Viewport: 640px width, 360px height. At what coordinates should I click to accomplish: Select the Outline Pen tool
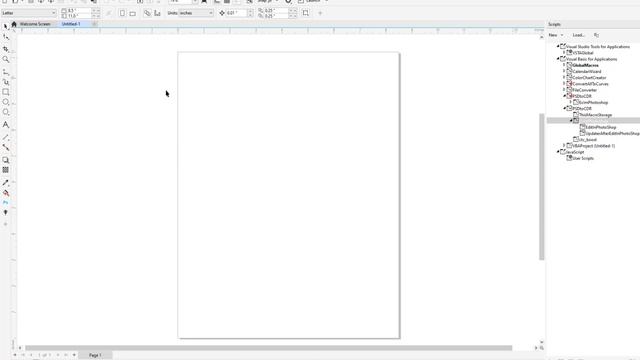click(6, 213)
